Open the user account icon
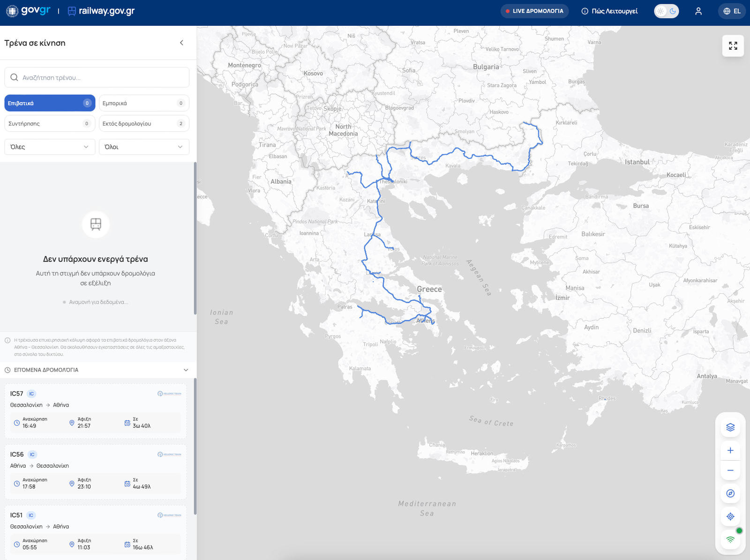The image size is (750, 560). [698, 11]
